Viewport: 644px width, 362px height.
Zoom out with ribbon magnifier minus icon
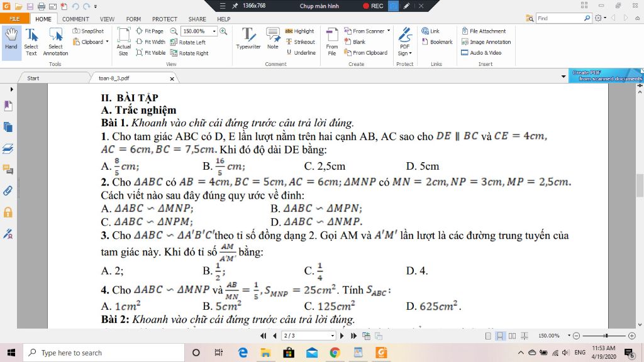pos(174,31)
